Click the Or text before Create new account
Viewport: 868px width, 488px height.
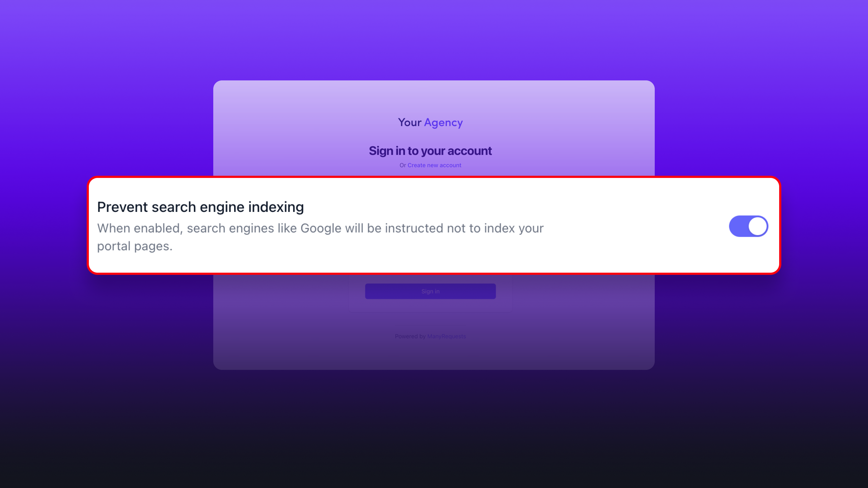click(403, 165)
